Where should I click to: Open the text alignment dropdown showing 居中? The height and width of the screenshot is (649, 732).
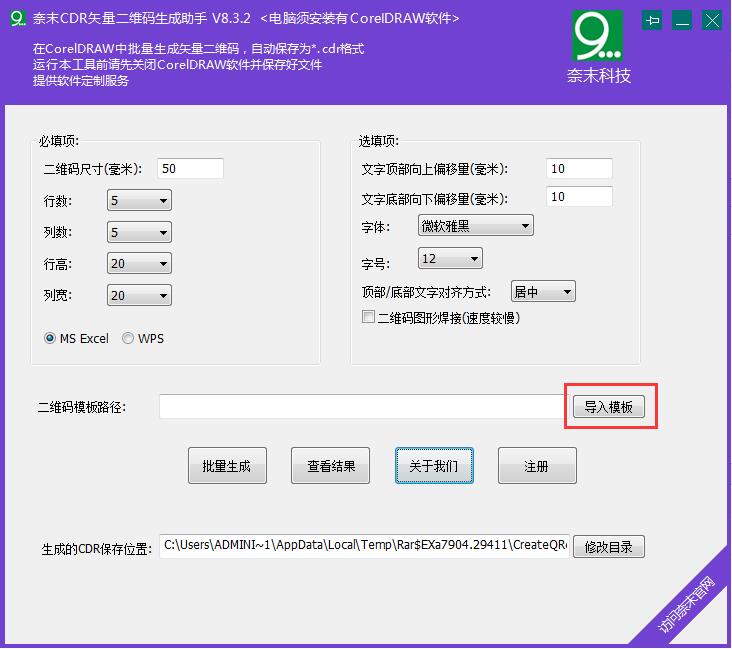pyautogui.click(x=543, y=291)
